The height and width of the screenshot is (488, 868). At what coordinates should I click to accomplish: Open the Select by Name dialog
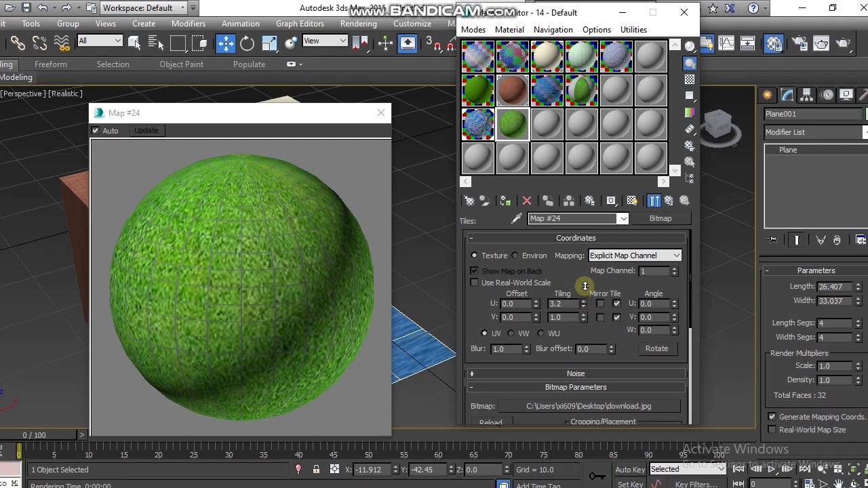[157, 43]
